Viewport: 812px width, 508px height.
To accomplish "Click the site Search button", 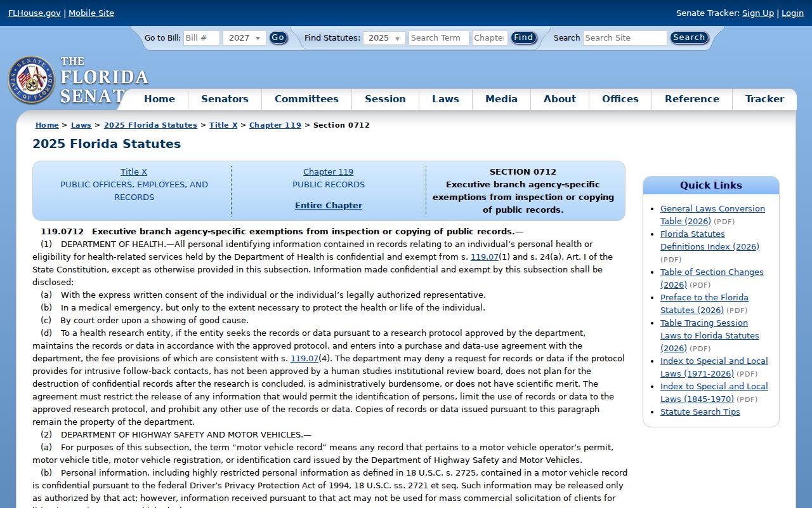I will tap(689, 37).
